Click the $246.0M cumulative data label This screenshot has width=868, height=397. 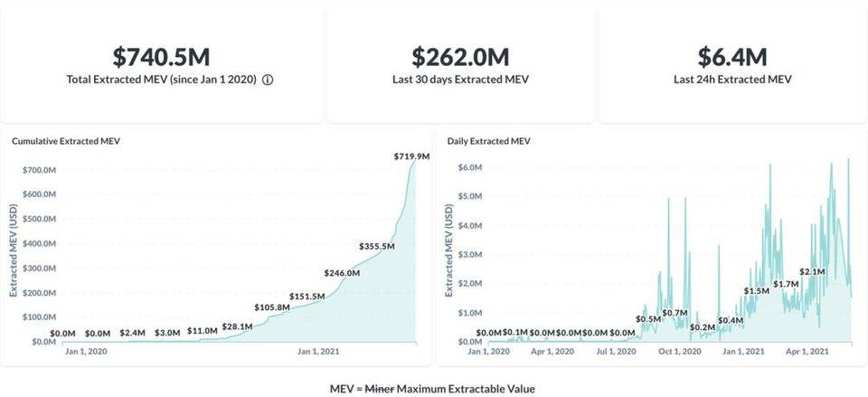342,273
